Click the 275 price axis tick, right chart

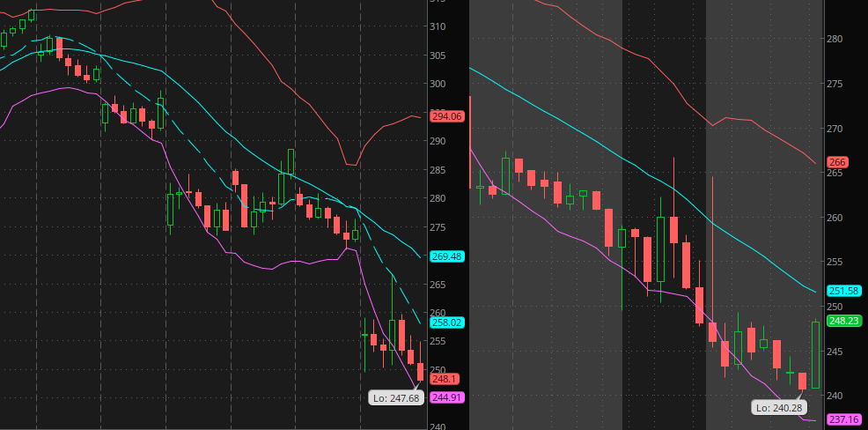click(x=835, y=84)
